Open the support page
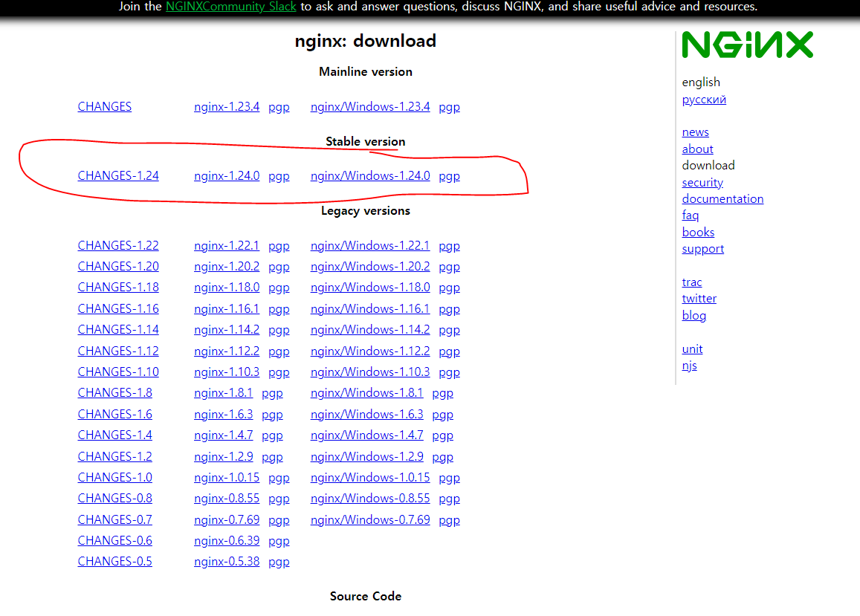Screen dimensions: 860x616 [x=703, y=248]
